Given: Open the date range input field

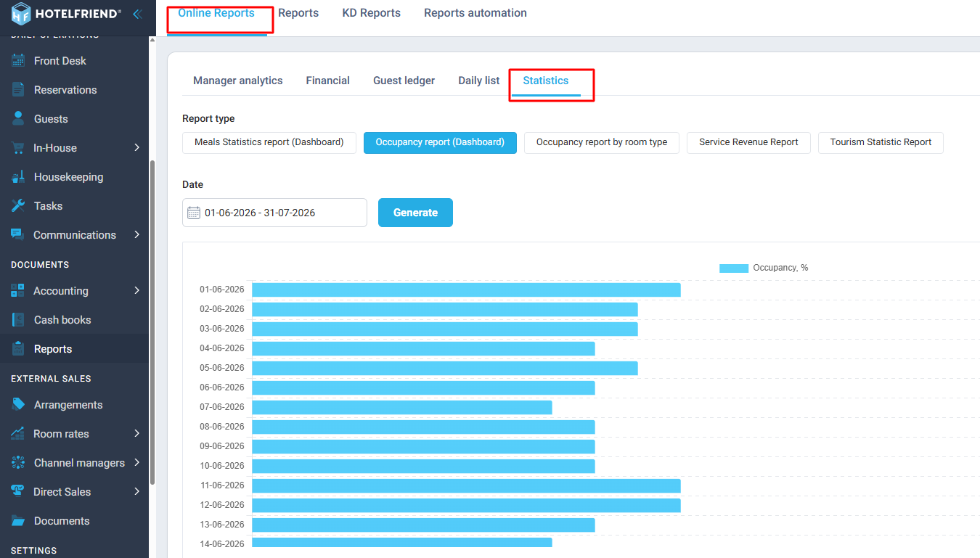Looking at the screenshot, I should pyautogui.click(x=274, y=213).
